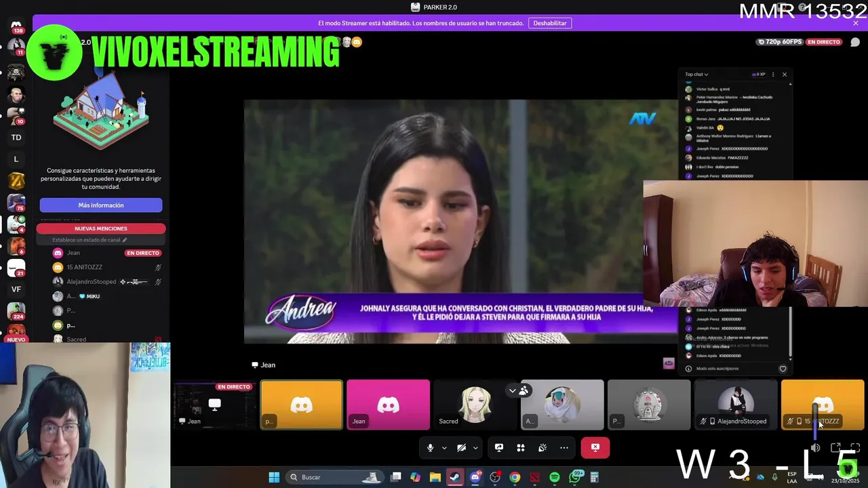This screenshot has width=868, height=488.
Task: Open Steam from the taskbar
Action: [455, 477]
